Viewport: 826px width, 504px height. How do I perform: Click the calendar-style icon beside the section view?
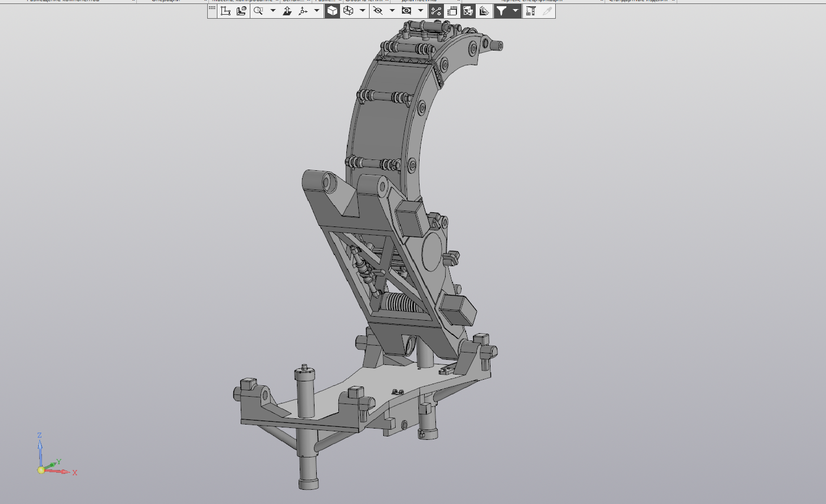tap(452, 11)
